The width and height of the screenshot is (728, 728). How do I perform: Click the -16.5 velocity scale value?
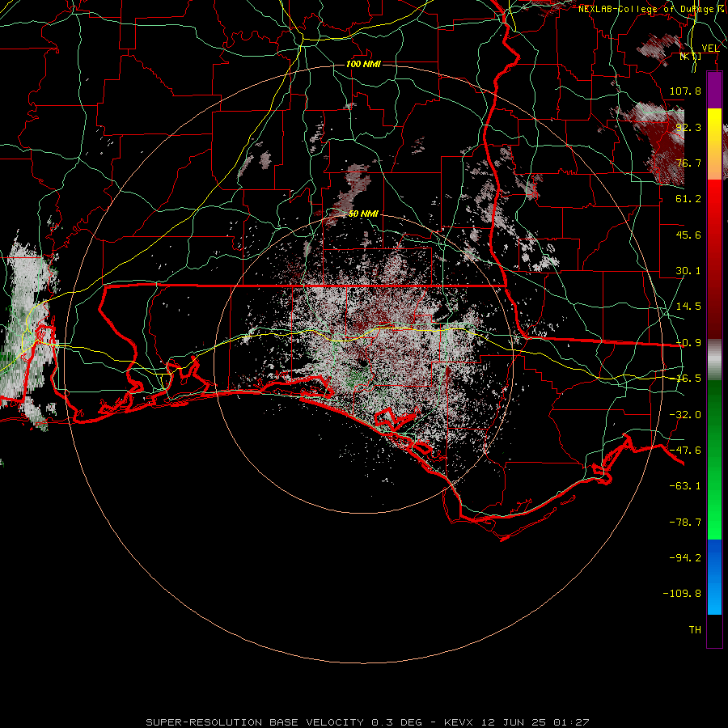(688, 379)
